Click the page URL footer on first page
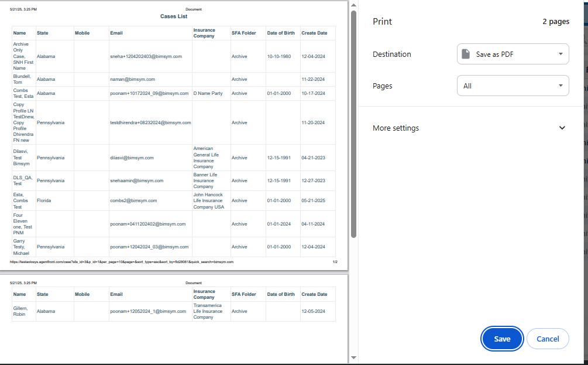This screenshot has width=588, height=365. click(x=122, y=262)
